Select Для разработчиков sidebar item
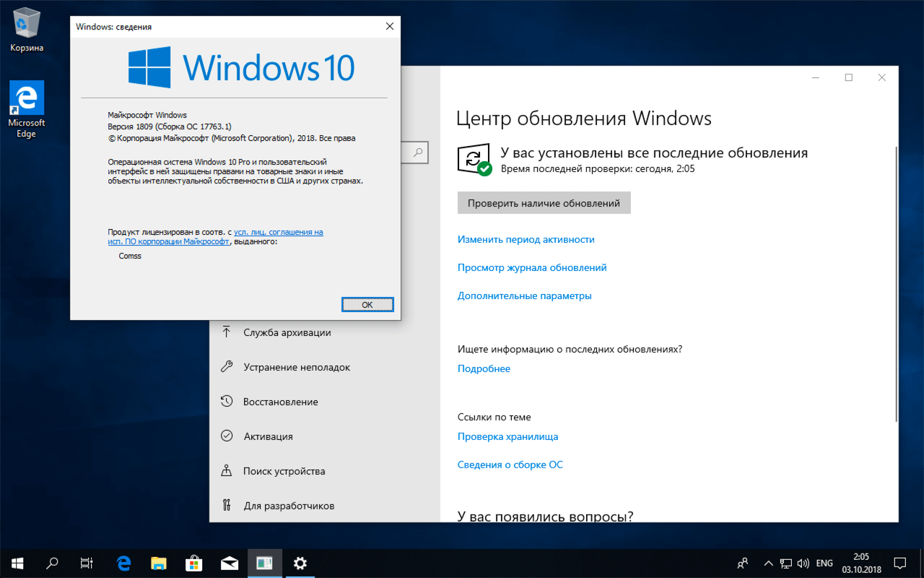924x578 pixels. coord(325,506)
